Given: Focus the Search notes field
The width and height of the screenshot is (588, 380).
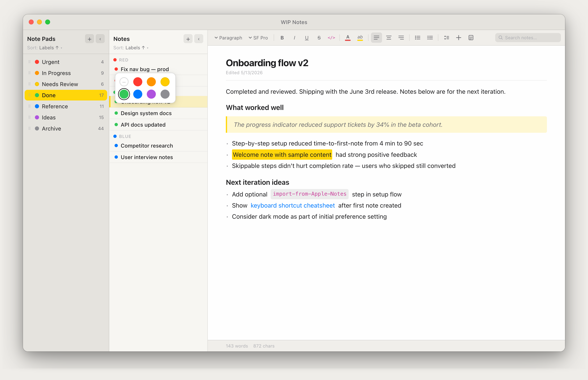Looking at the screenshot, I should [x=528, y=38].
